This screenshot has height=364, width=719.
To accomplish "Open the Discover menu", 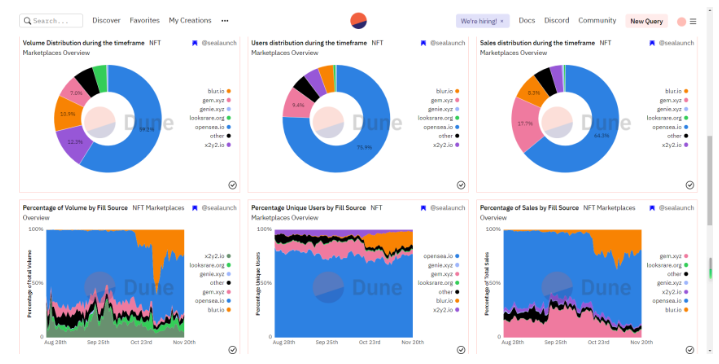I will (x=106, y=21).
